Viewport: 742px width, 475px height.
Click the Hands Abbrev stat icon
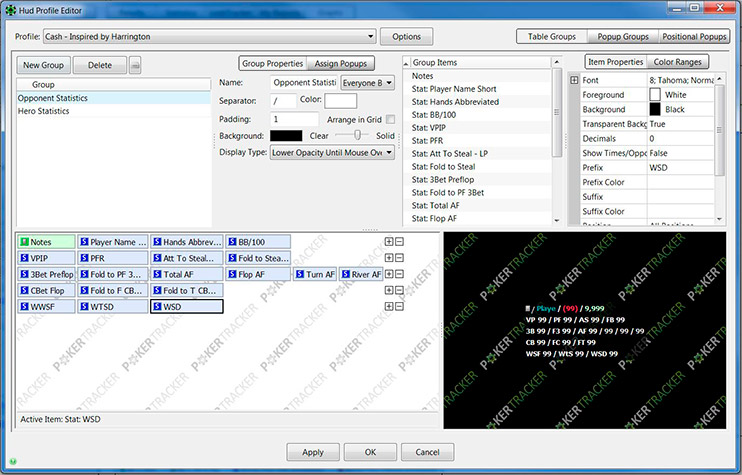(157, 242)
